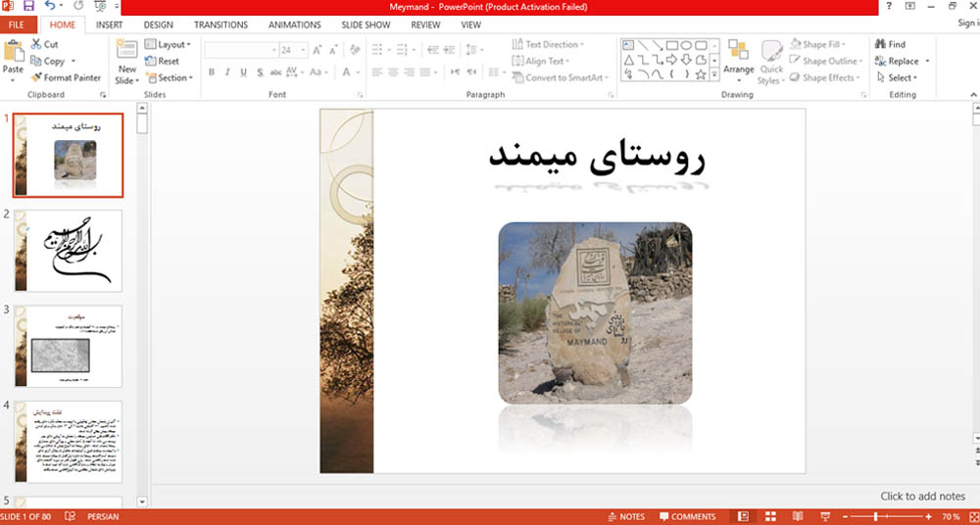Screen dimensions: 980x525
Task: Switch to the TRANSITIONS tab
Action: tap(220, 25)
